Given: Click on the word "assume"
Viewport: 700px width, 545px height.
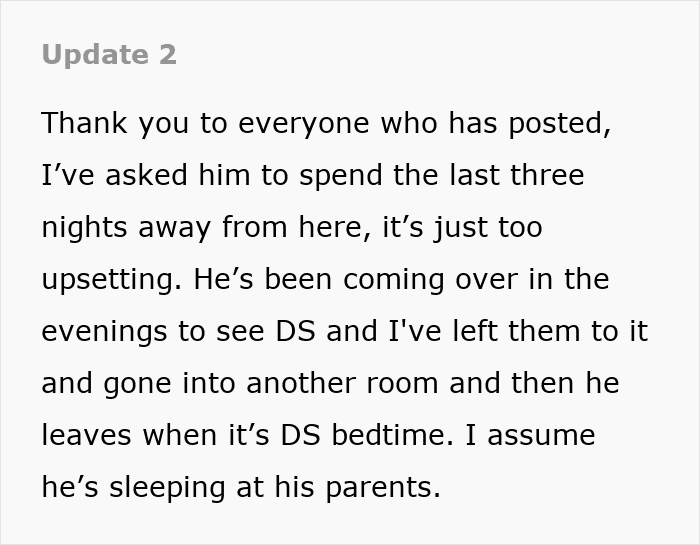Looking at the screenshot, I should [541, 437].
